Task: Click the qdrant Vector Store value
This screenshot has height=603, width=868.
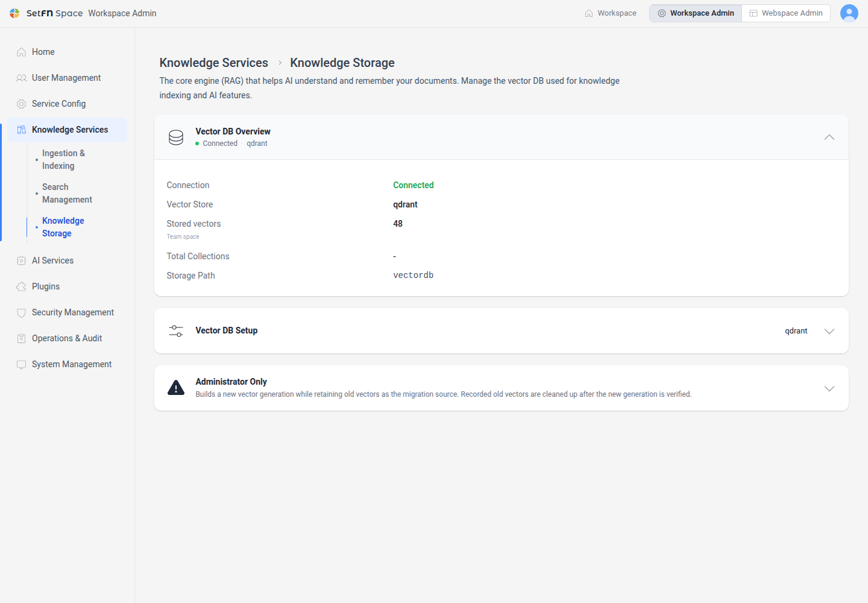Action: (x=406, y=204)
